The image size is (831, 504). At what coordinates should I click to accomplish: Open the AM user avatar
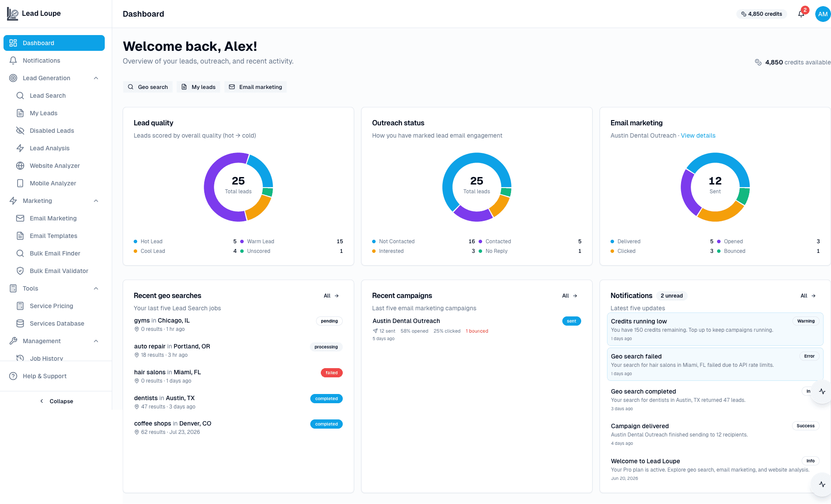(x=823, y=14)
